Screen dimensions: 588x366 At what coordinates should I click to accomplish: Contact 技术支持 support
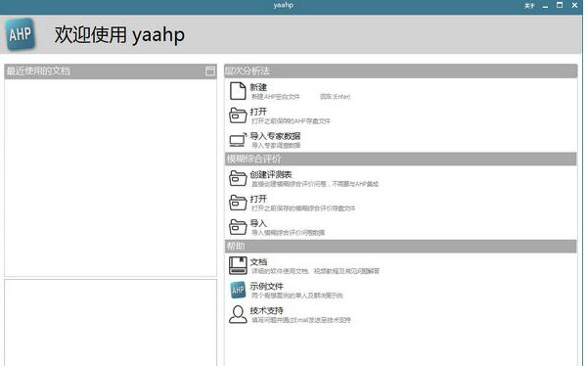(267, 310)
